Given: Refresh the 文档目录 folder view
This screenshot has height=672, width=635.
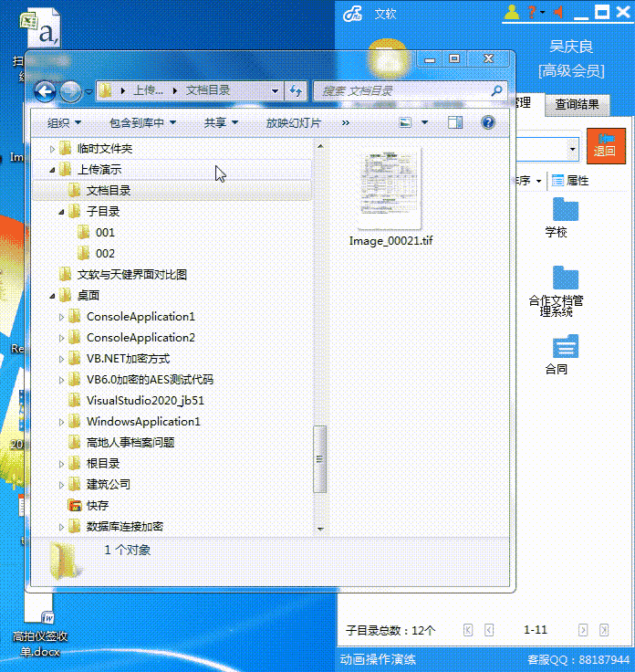Looking at the screenshot, I should [x=296, y=91].
